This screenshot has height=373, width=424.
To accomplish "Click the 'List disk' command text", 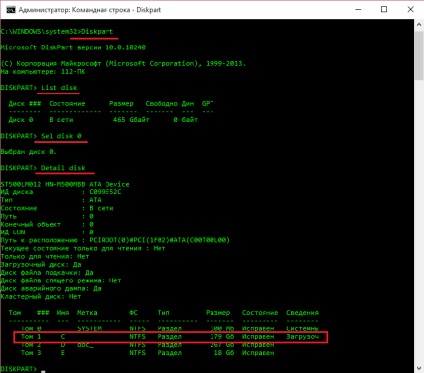I will [x=59, y=88].
